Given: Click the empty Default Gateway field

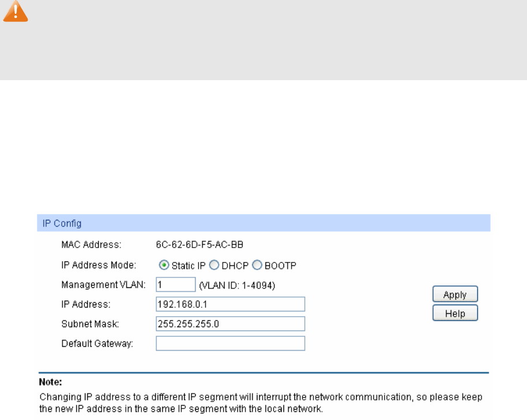Looking at the screenshot, I should tap(230, 343).
